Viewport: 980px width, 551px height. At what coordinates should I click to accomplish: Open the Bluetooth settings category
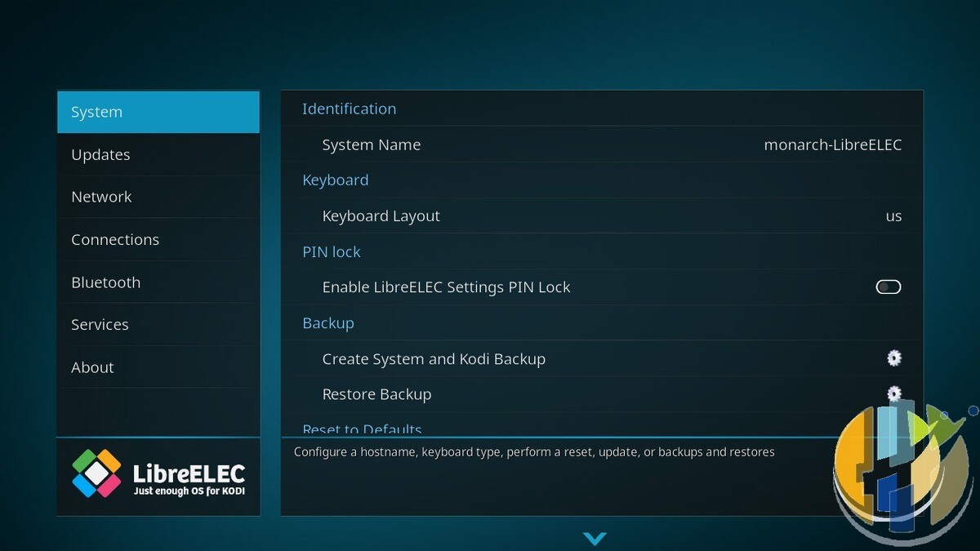[x=158, y=282]
